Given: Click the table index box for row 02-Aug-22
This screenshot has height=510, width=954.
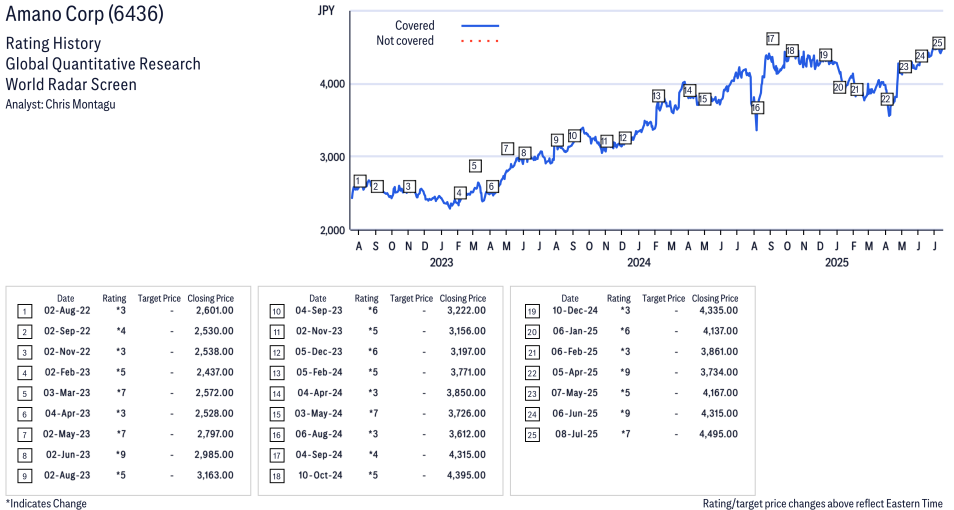Looking at the screenshot, I should click(24, 312).
